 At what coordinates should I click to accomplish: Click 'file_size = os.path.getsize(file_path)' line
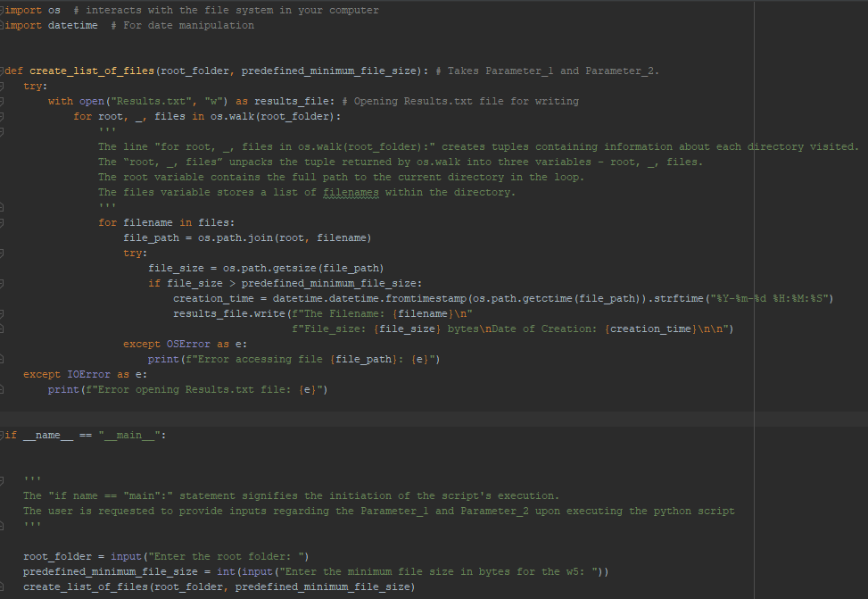pos(266,268)
